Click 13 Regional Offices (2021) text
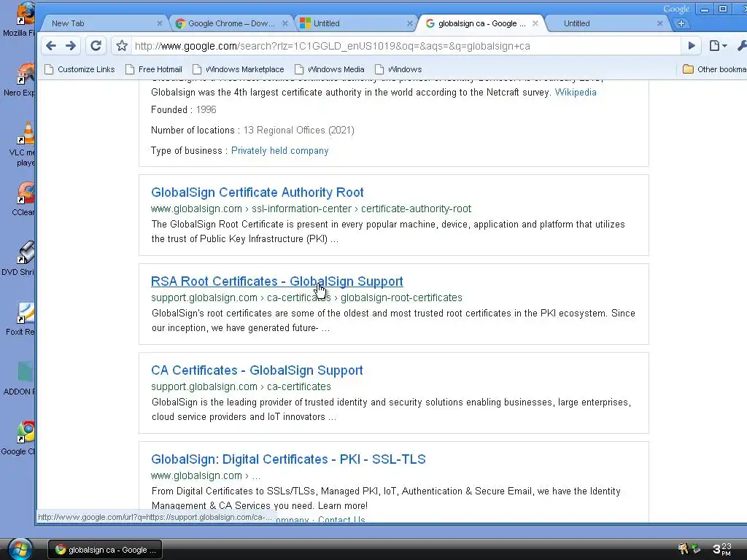Screen dimensions: 747x560 click(x=298, y=130)
